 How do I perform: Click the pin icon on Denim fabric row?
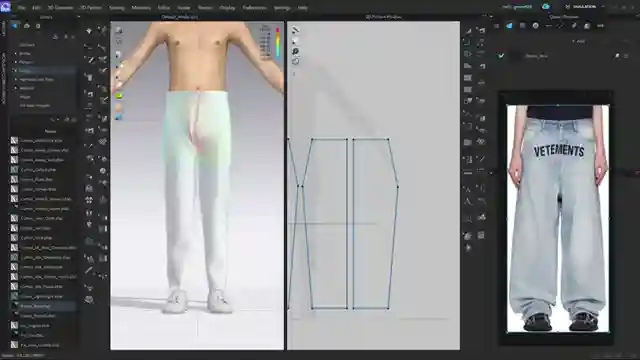click(617, 56)
